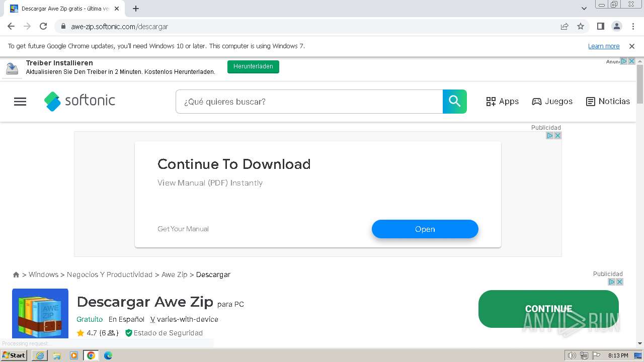Open the Apps section

tap(502, 102)
